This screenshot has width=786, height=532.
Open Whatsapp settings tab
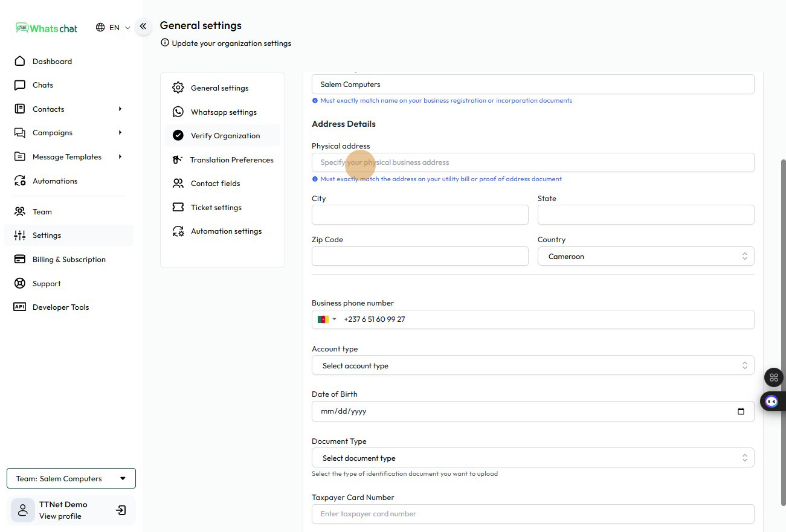pyautogui.click(x=223, y=112)
